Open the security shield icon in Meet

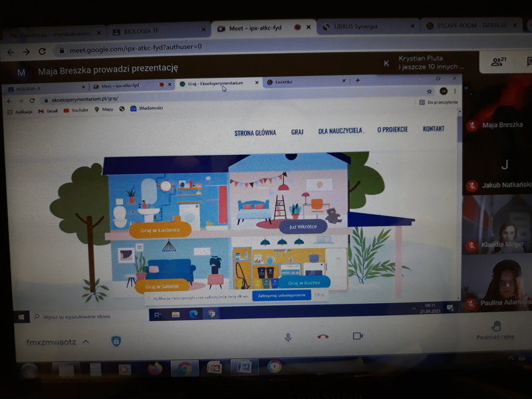(x=116, y=341)
